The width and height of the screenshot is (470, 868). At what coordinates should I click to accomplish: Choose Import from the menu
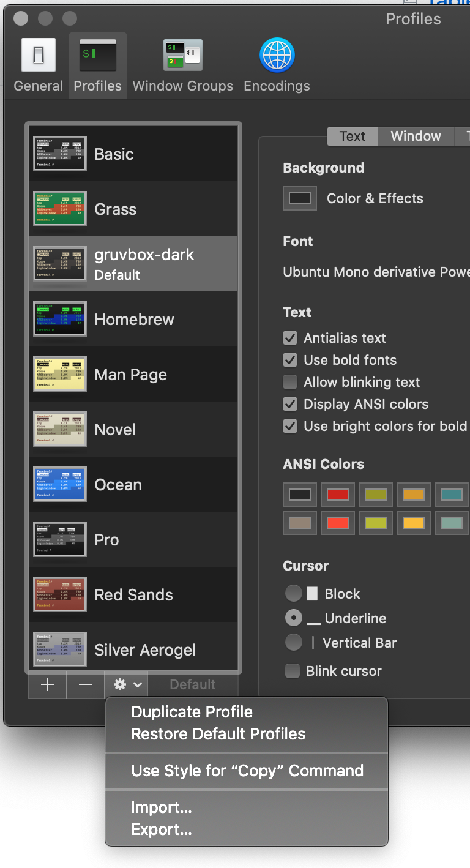(162, 807)
